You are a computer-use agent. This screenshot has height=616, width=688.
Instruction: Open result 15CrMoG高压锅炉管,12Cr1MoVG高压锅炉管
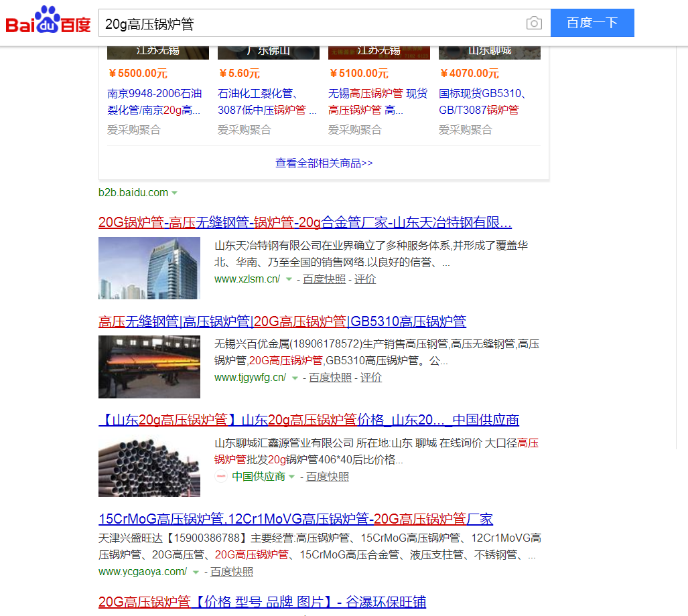[x=295, y=519]
